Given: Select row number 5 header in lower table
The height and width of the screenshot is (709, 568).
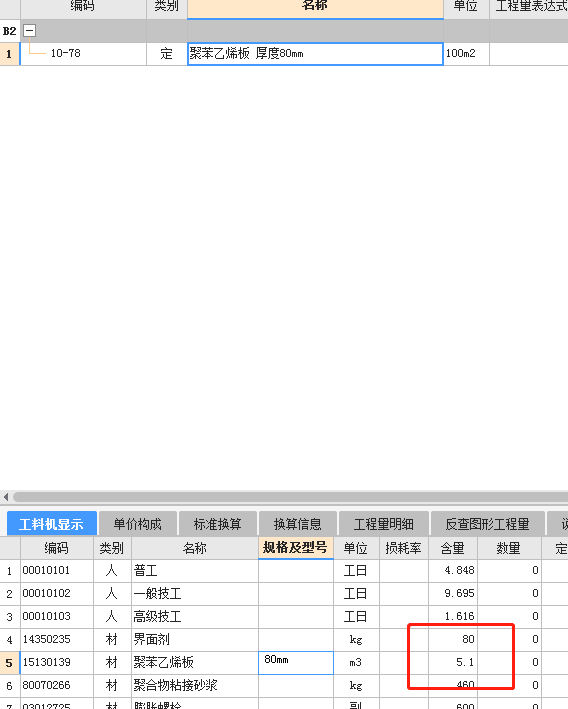Looking at the screenshot, I should tap(9, 663).
